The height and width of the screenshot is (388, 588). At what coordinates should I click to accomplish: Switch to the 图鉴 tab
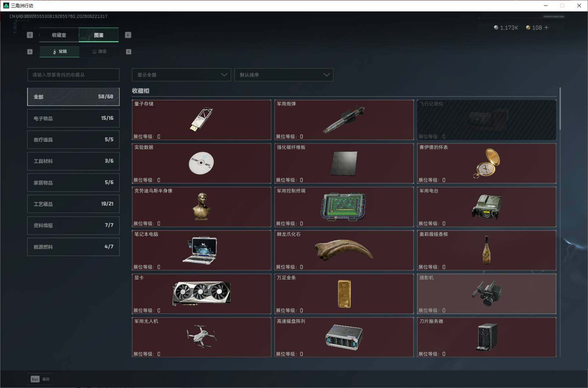(99, 35)
